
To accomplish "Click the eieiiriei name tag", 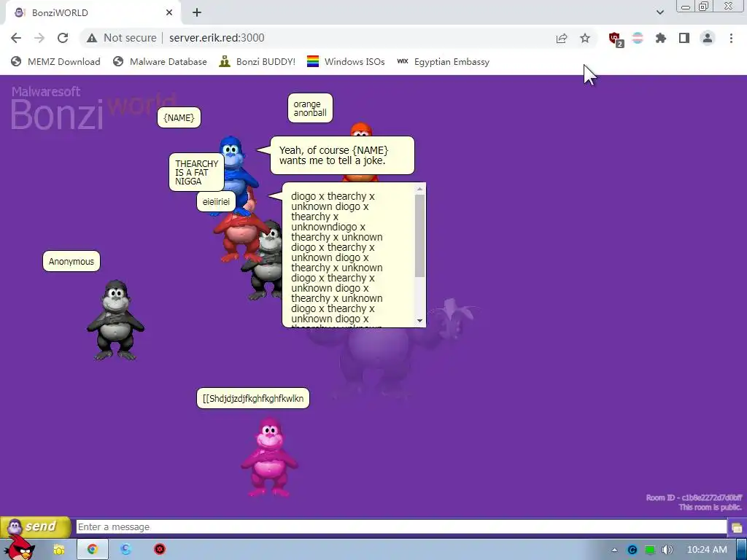I will [x=216, y=202].
